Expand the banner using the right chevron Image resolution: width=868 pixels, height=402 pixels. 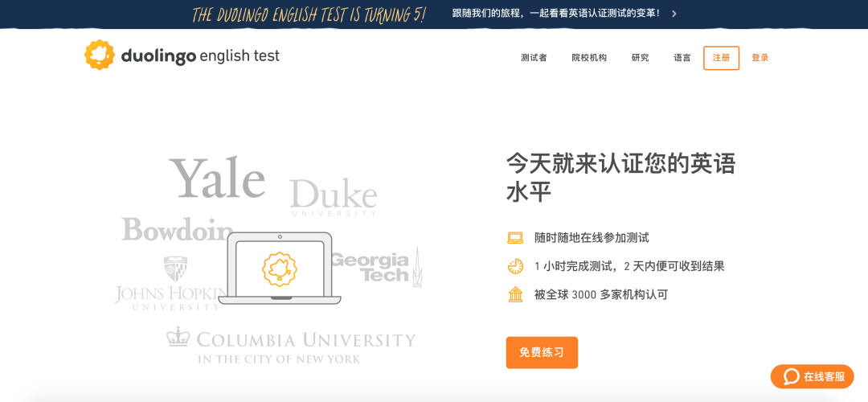coord(674,14)
